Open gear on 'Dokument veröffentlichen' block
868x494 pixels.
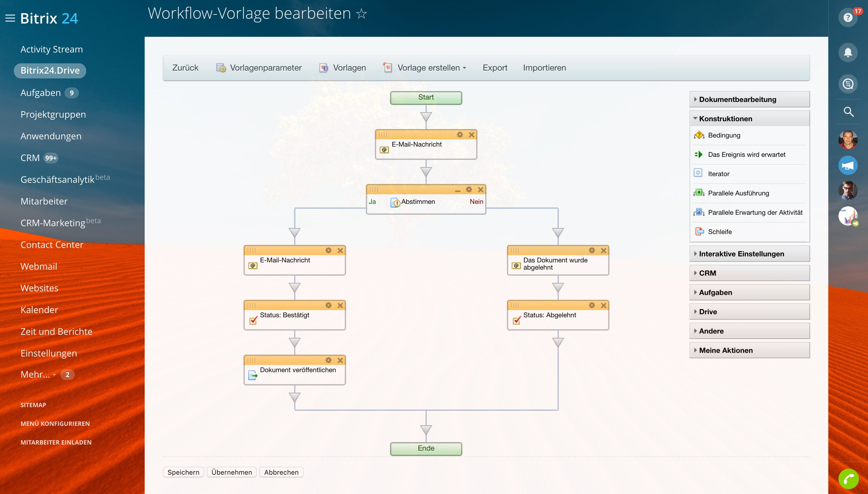pyautogui.click(x=328, y=360)
